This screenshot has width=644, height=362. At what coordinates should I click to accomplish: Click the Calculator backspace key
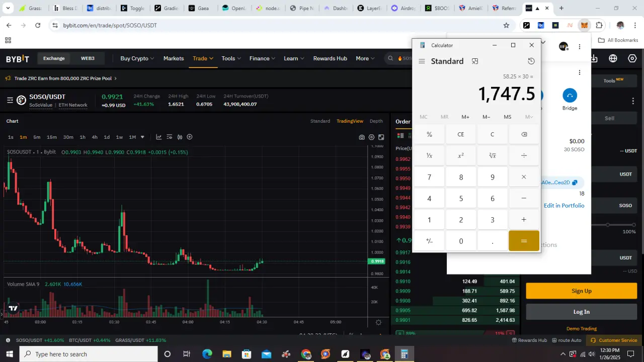(x=524, y=134)
